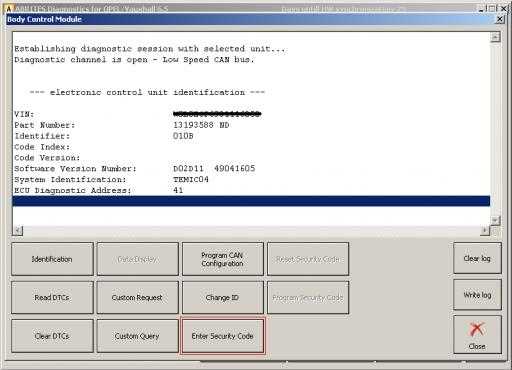Click the log scroll-up arrow
This screenshot has height=370, width=512.
click(x=495, y=37)
